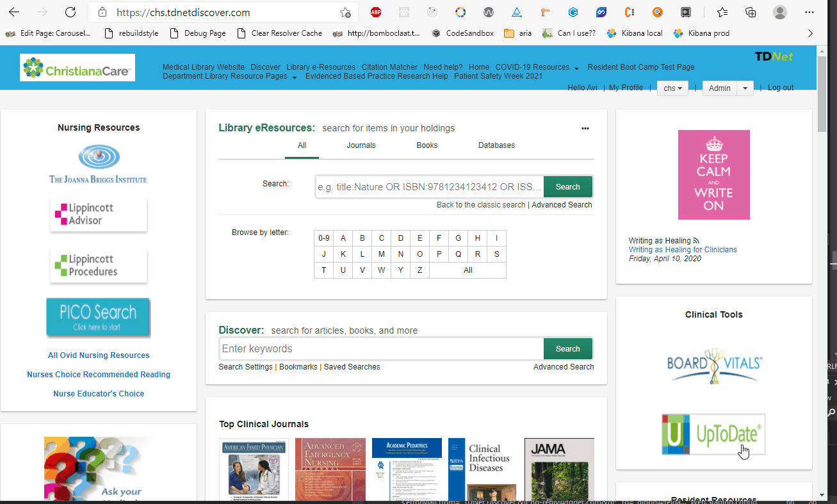Click the padlock site info icon
This screenshot has width=837, height=504.
(x=102, y=12)
